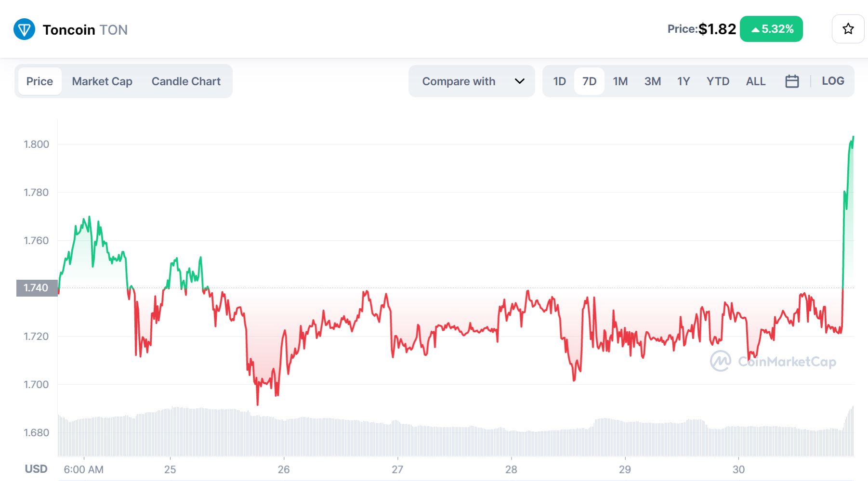Choose the 1Y time range

pyautogui.click(x=683, y=81)
